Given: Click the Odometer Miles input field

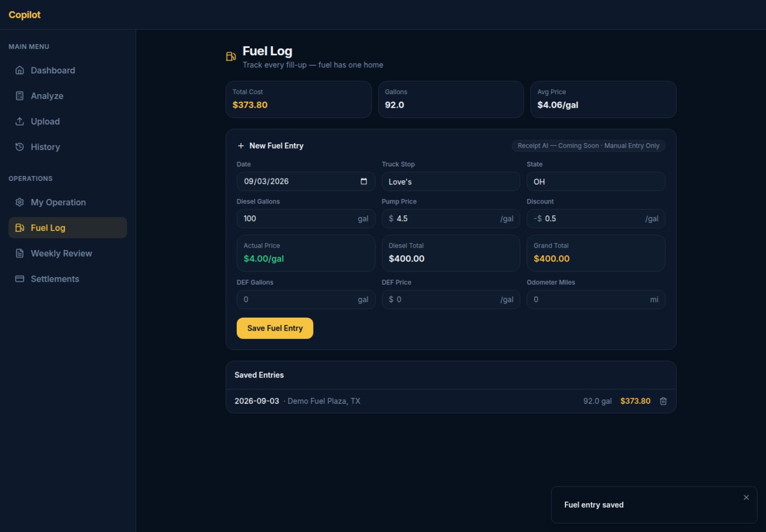Looking at the screenshot, I should point(596,299).
